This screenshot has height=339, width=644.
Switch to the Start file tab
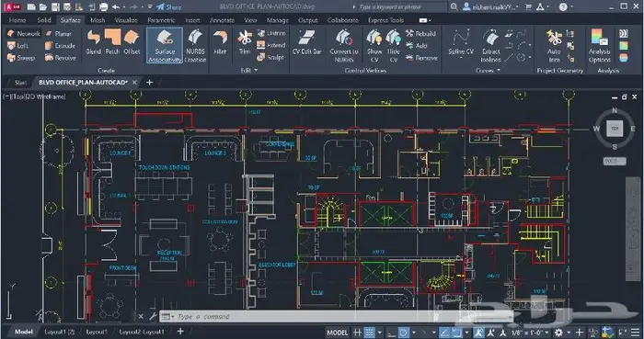point(20,83)
